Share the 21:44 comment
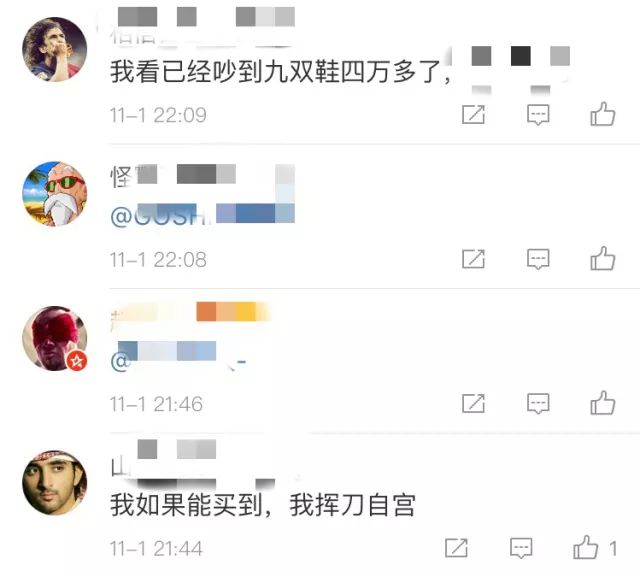The image size is (640, 577). click(x=456, y=548)
